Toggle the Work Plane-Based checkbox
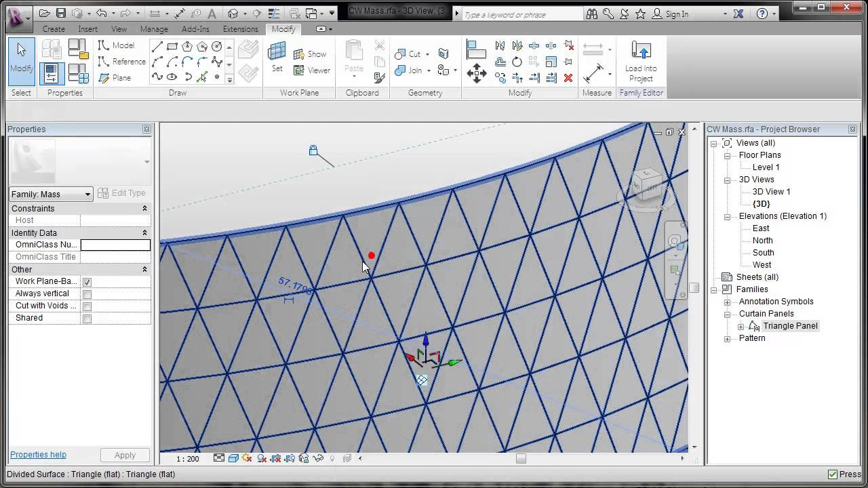 coord(86,281)
